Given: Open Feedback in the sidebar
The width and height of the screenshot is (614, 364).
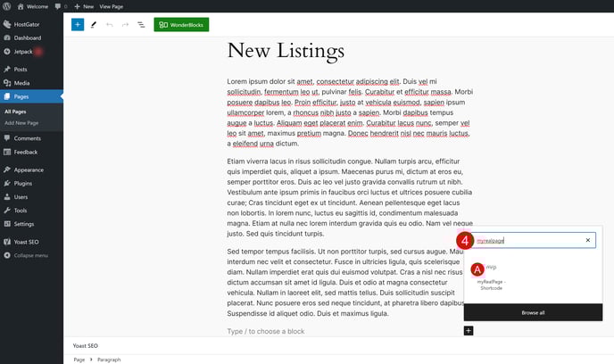Looking at the screenshot, I should click(31, 152).
